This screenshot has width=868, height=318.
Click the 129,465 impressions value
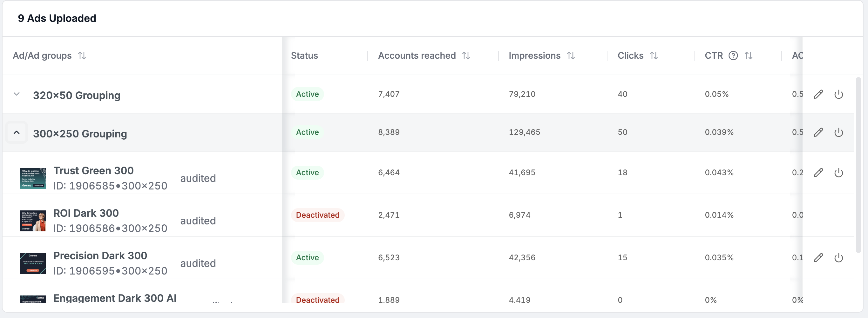(x=524, y=132)
